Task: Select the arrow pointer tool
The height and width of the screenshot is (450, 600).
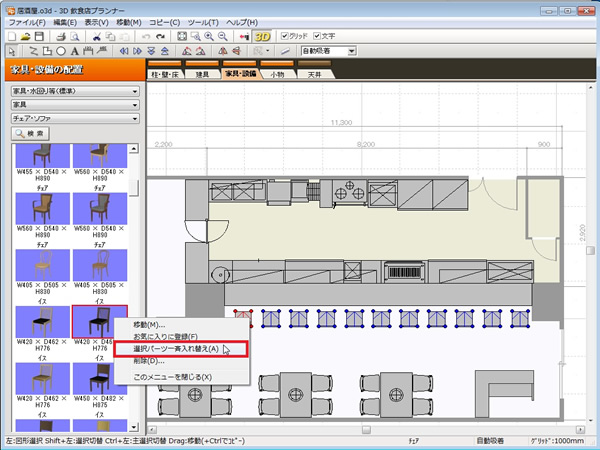Action: 11,50
